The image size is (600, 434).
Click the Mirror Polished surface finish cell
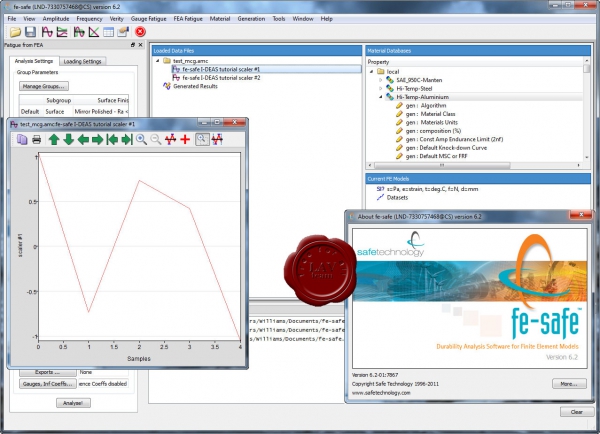click(101, 111)
